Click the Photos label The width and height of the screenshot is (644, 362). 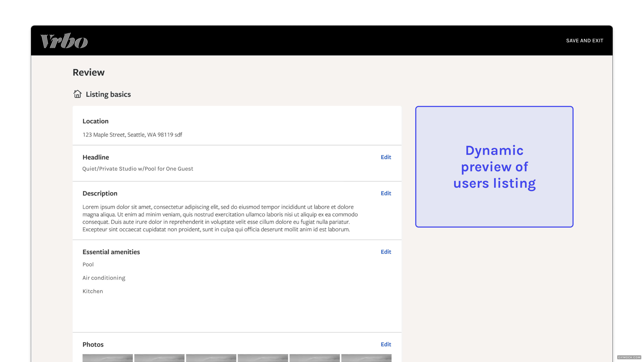(93, 345)
